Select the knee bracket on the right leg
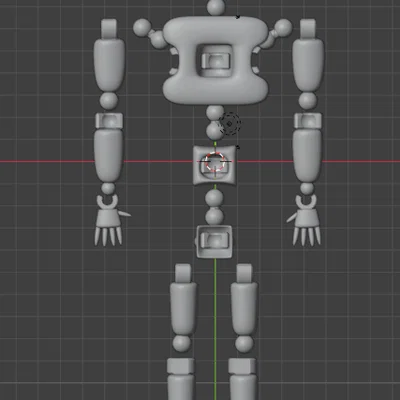Viewport: 400px width, 400px height. pos(242,366)
